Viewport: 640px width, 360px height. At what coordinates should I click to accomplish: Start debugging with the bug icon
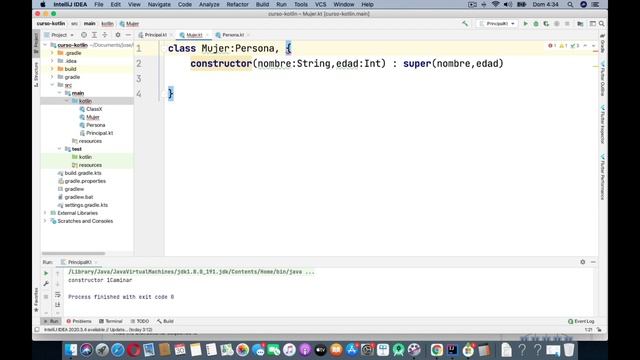(536, 24)
